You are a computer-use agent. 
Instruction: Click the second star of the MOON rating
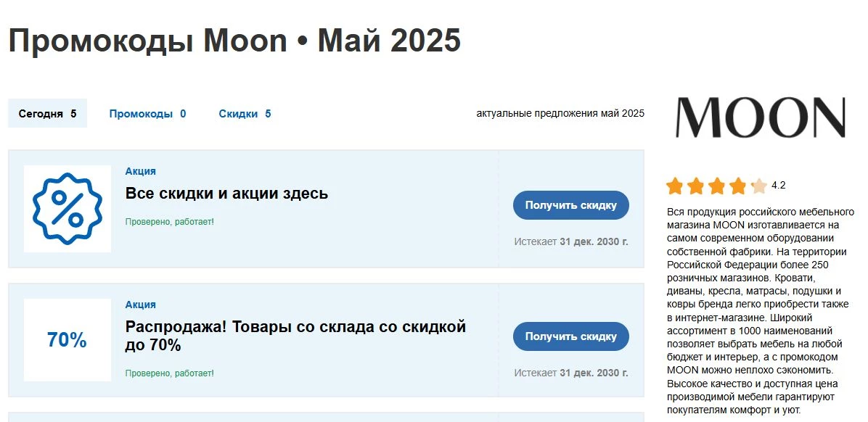696,186
